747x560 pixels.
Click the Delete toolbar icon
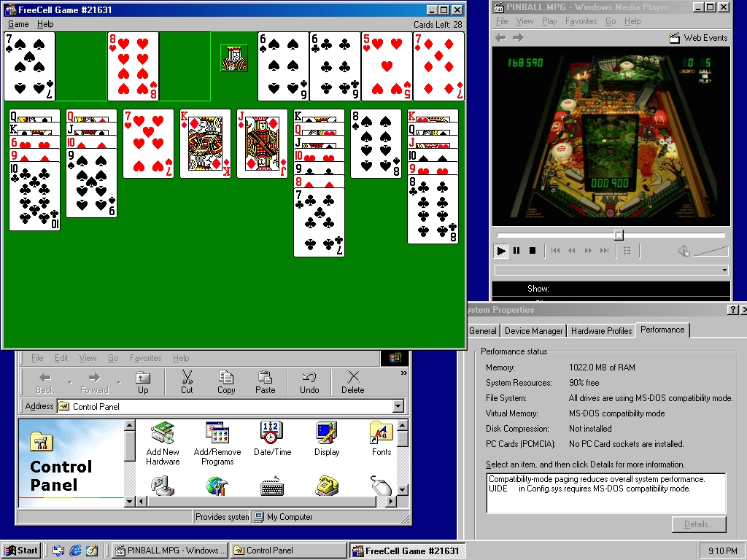tap(352, 382)
